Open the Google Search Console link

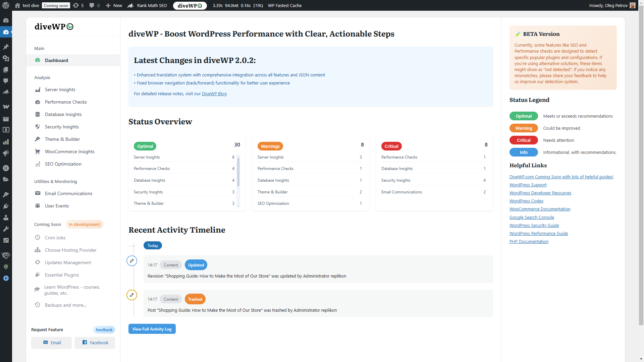point(532,218)
